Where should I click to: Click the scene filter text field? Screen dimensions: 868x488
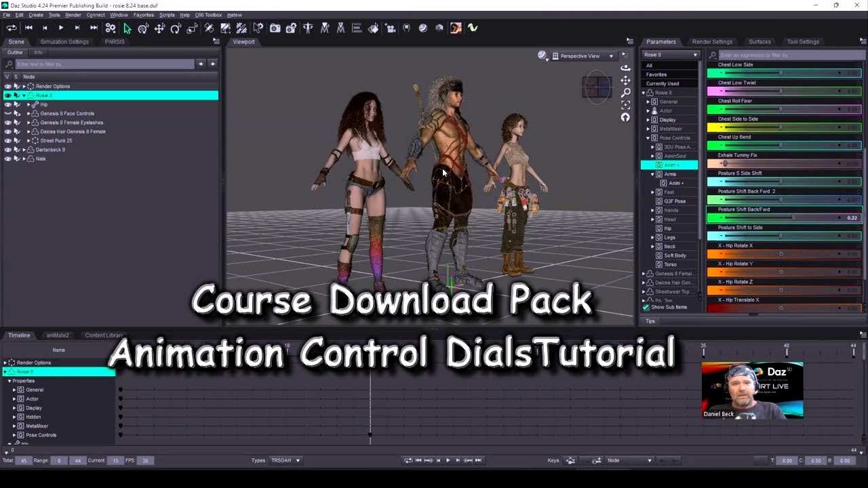pos(104,64)
